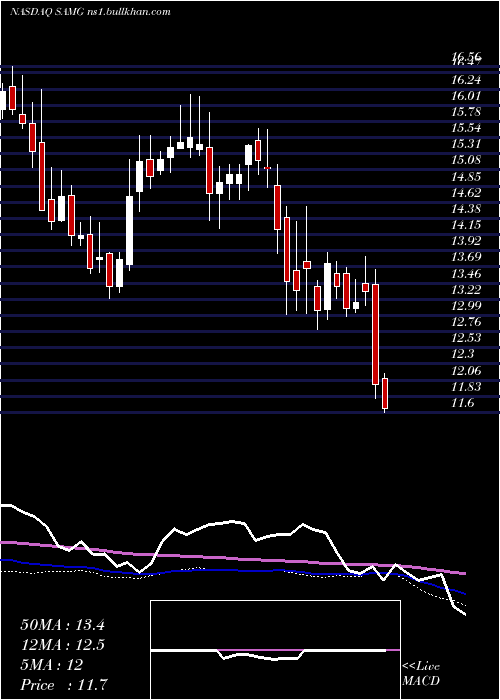The image size is (500, 700).
Task: Click the 14.38 price axis label
Action: tap(467, 209)
